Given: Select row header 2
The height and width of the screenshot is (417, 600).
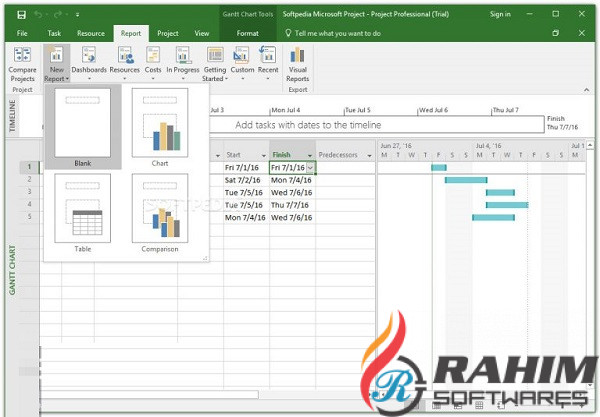Looking at the screenshot, I should pyautogui.click(x=29, y=179).
